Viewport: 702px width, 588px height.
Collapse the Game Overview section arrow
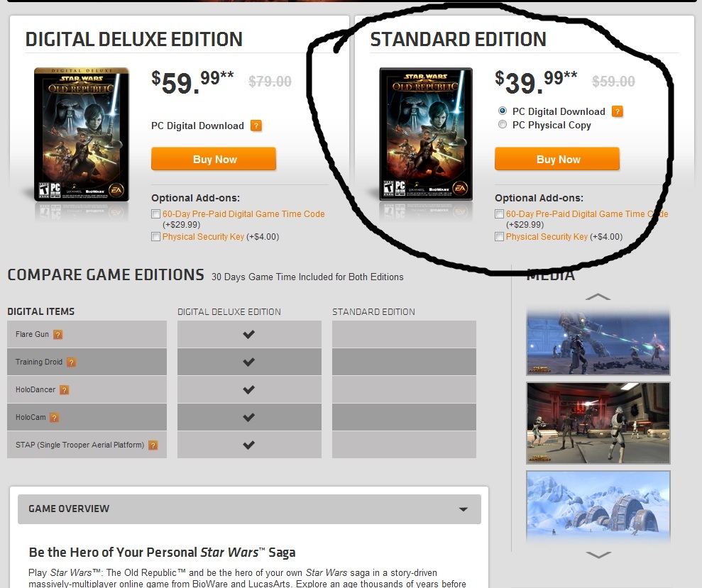point(464,509)
